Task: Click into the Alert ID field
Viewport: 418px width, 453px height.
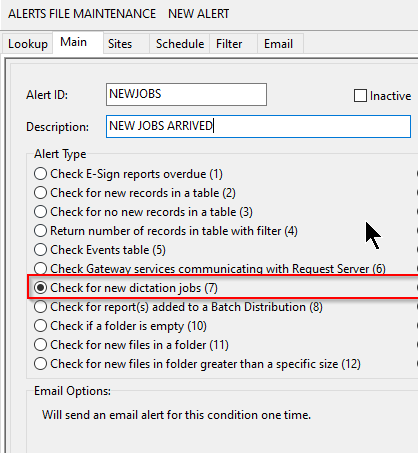Action: (x=186, y=94)
